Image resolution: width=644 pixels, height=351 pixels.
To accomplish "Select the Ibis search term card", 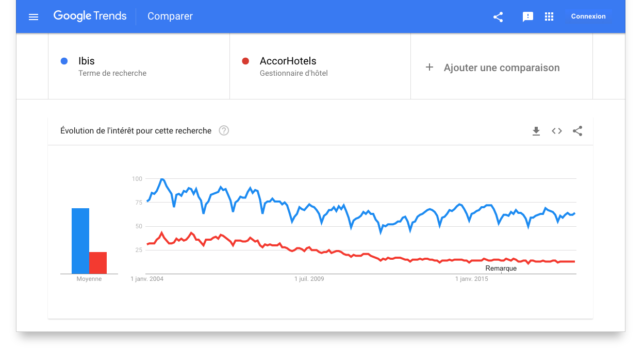I will [139, 66].
